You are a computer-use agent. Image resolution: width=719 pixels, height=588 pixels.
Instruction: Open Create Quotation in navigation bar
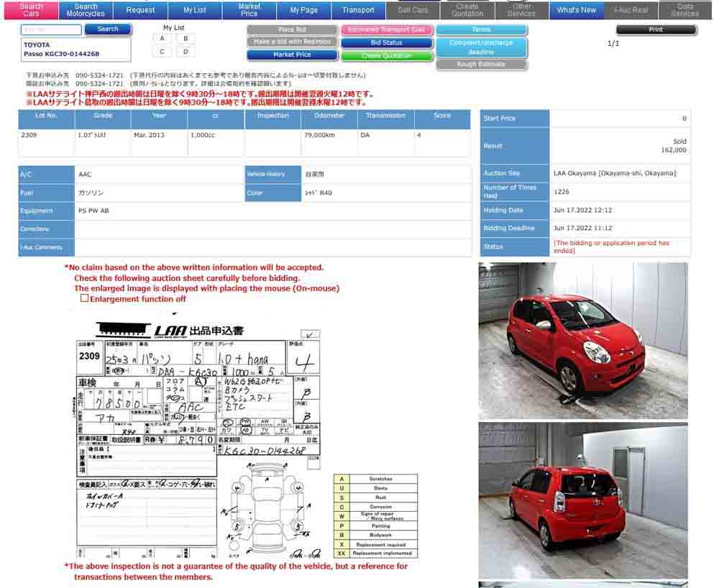point(467,9)
